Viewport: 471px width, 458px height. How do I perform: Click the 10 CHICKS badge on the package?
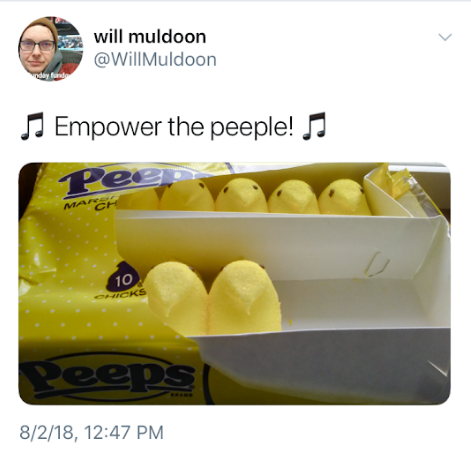(124, 281)
